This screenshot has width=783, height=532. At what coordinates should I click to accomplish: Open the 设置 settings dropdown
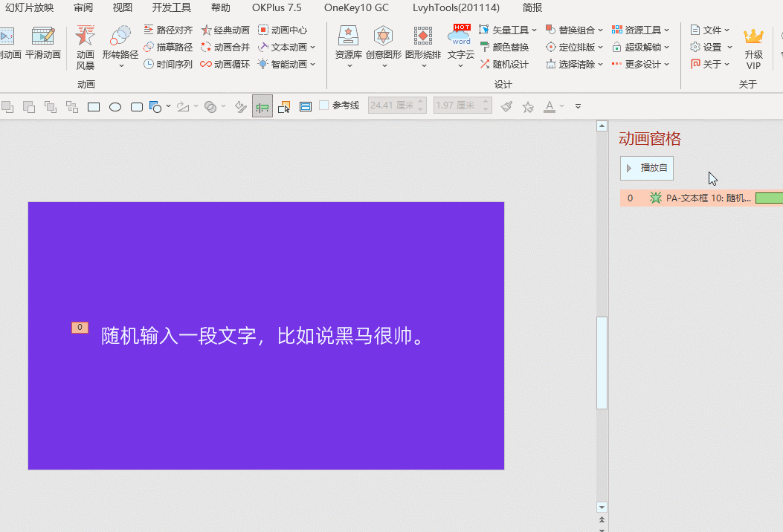[711, 47]
